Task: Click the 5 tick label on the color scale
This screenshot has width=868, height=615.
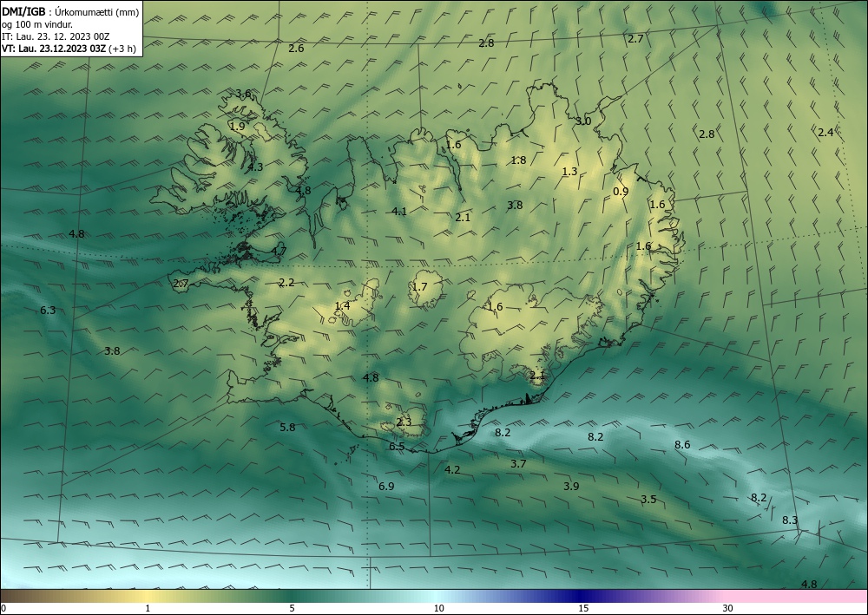Action: point(292,608)
